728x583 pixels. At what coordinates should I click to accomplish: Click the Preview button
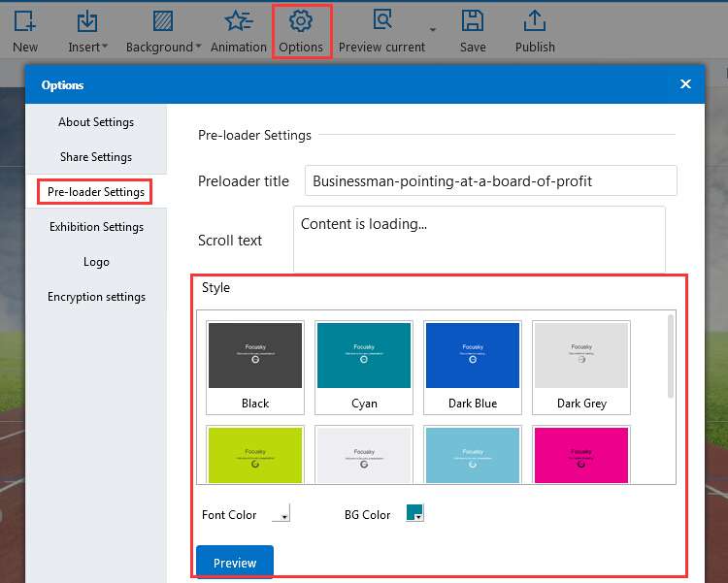[x=235, y=562]
